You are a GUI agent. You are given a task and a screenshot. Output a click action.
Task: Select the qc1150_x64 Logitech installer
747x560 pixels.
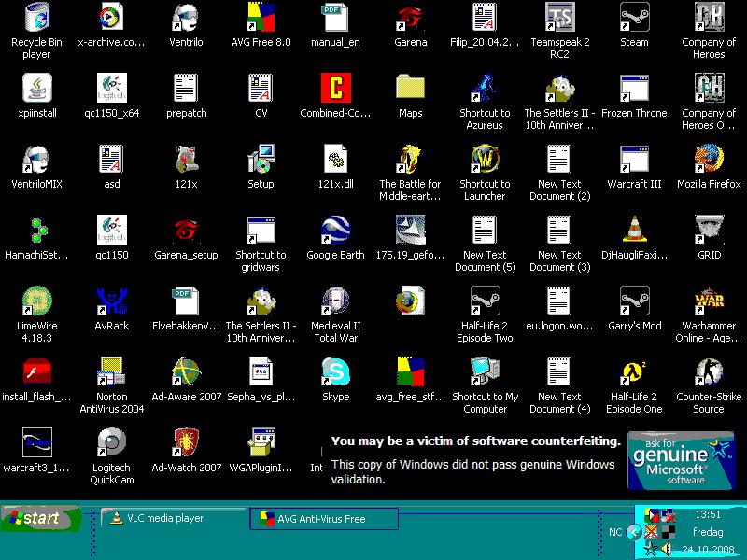pos(111,88)
